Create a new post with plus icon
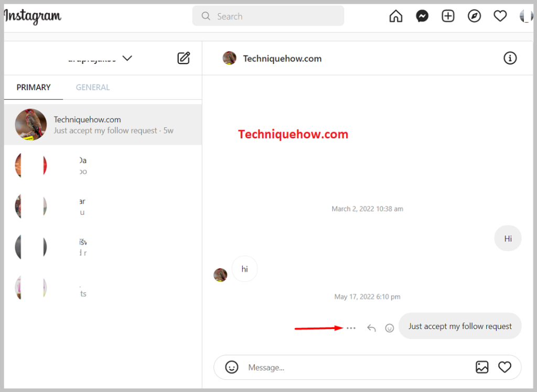This screenshot has width=537, height=392. [x=448, y=16]
